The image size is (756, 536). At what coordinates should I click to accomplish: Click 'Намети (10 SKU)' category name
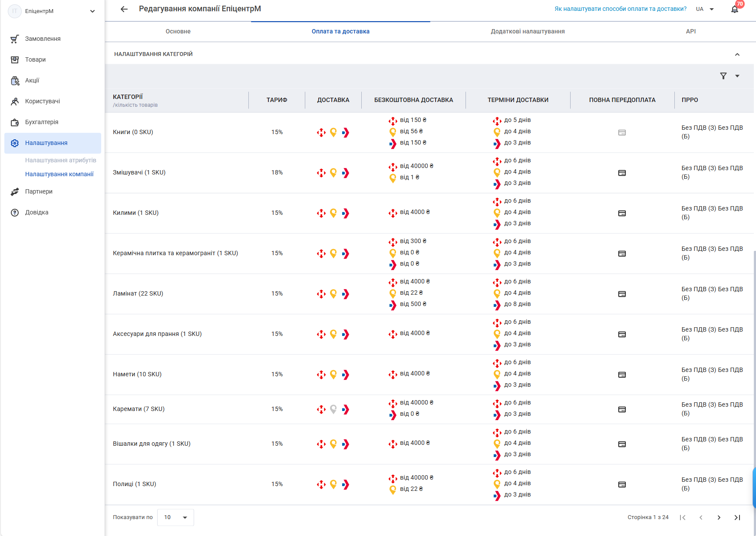pos(137,374)
